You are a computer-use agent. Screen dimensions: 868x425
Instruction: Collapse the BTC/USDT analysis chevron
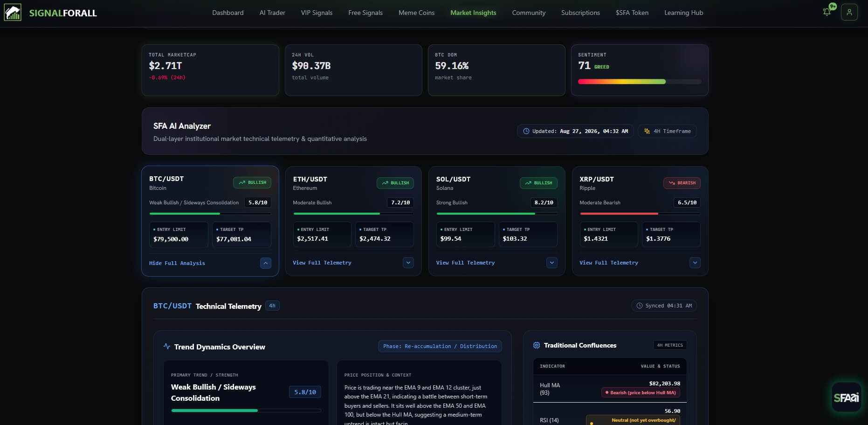(266, 263)
